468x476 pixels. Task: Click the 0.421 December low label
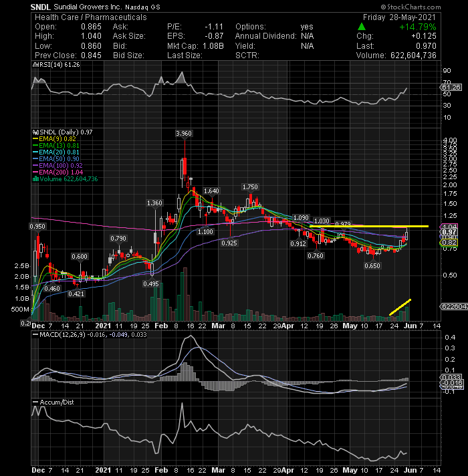76,294
